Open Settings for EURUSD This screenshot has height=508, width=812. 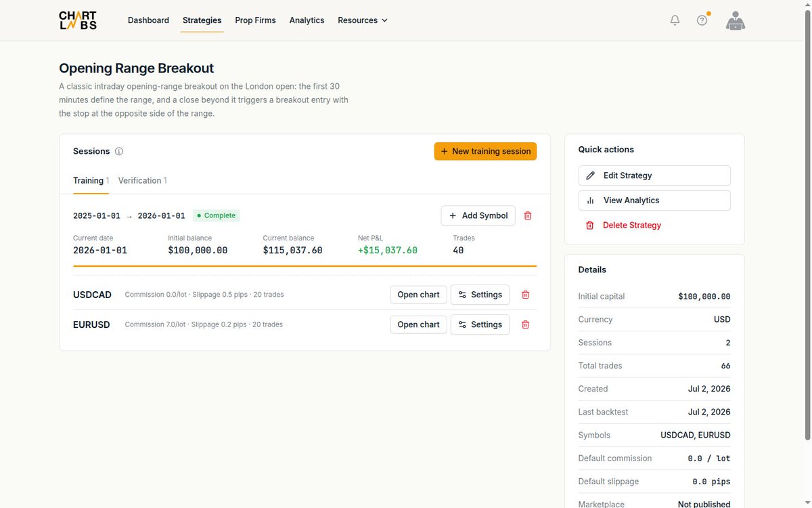tap(480, 324)
